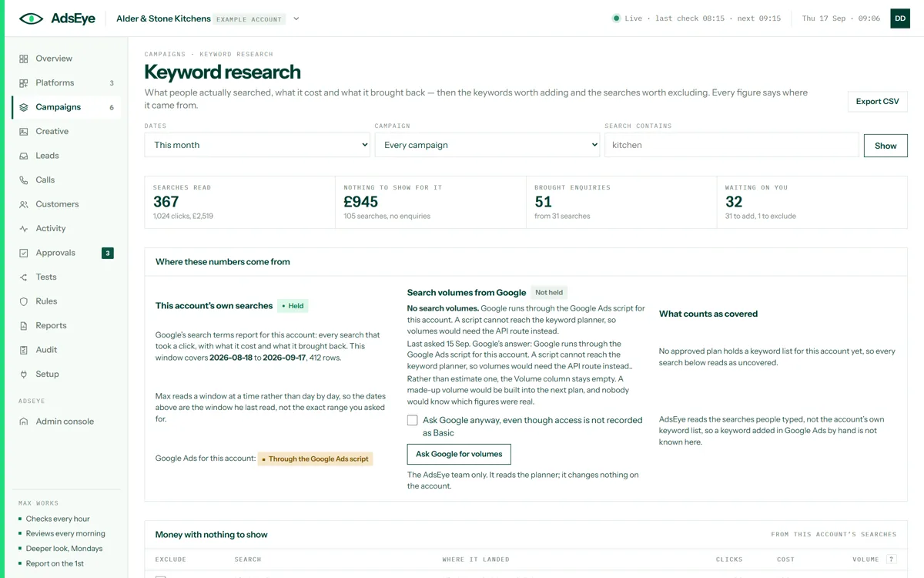Click the Approvals count badge 3

(x=108, y=253)
